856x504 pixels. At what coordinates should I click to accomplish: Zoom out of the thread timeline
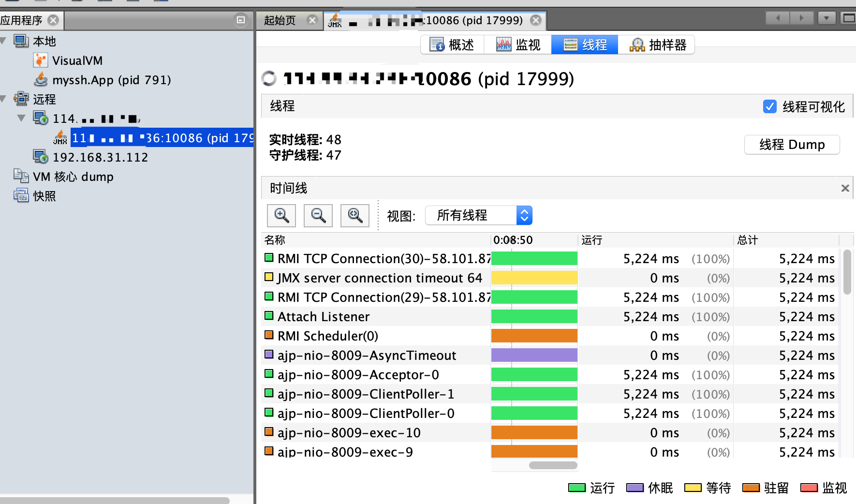point(318,215)
